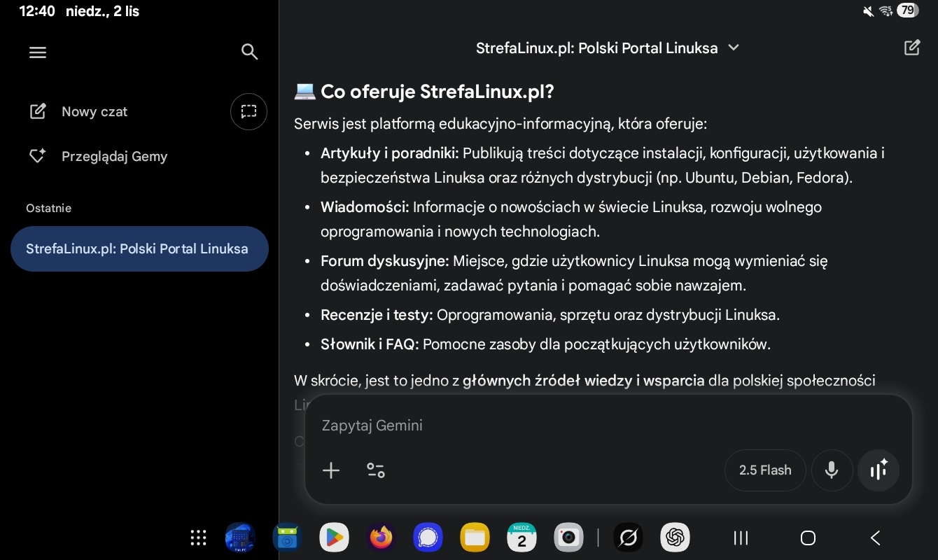Launch the ChatGPT app from taskbar

point(675,538)
